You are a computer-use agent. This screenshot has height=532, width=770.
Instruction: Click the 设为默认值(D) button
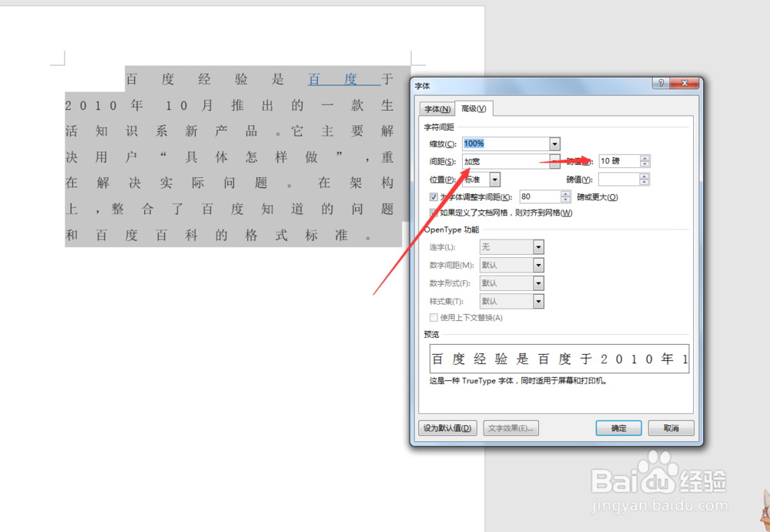point(447,428)
